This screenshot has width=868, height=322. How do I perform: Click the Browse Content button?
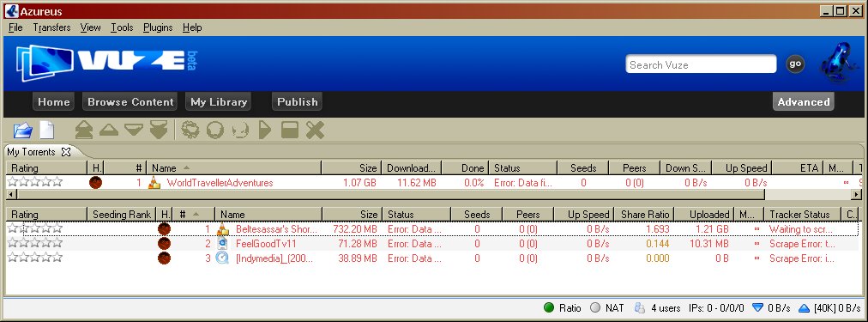click(x=130, y=102)
